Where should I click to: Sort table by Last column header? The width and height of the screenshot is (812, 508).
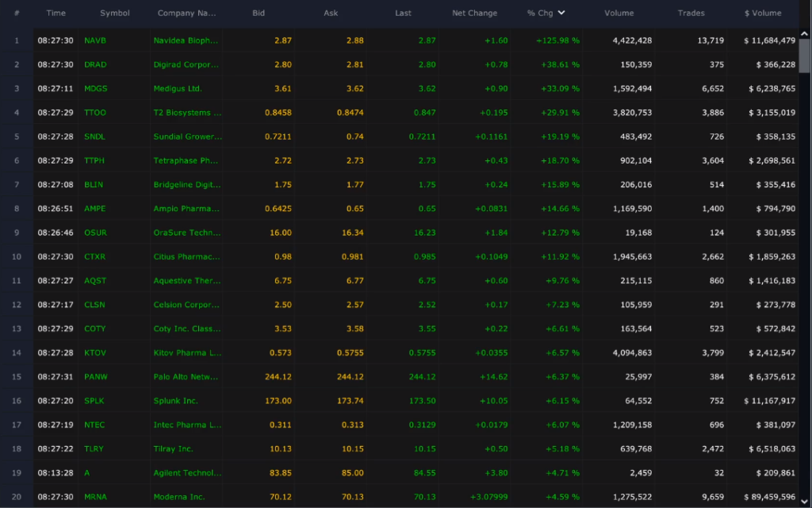pos(403,13)
